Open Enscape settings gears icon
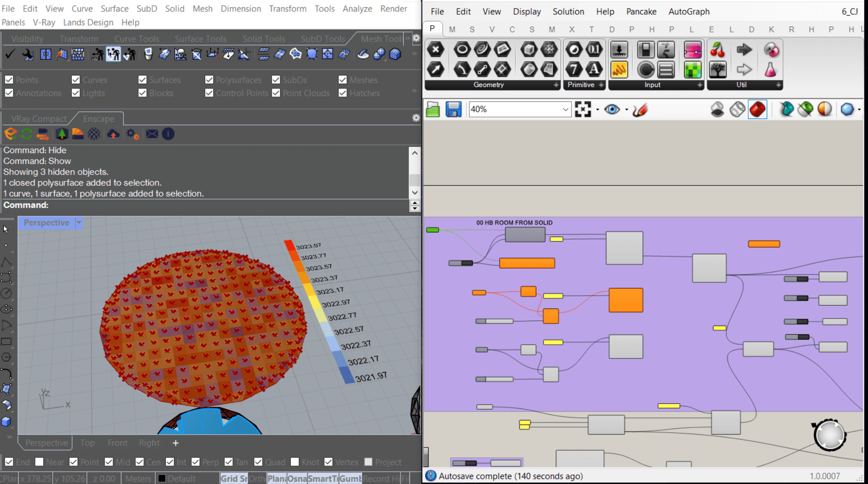Screen dimensions: 868x484 click(133, 134)
